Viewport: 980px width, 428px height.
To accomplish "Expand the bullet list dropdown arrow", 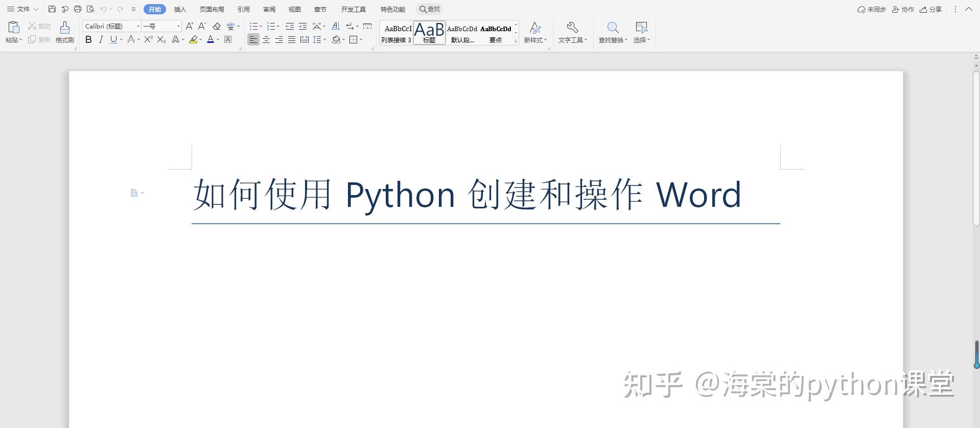I will tap(261, 26).
